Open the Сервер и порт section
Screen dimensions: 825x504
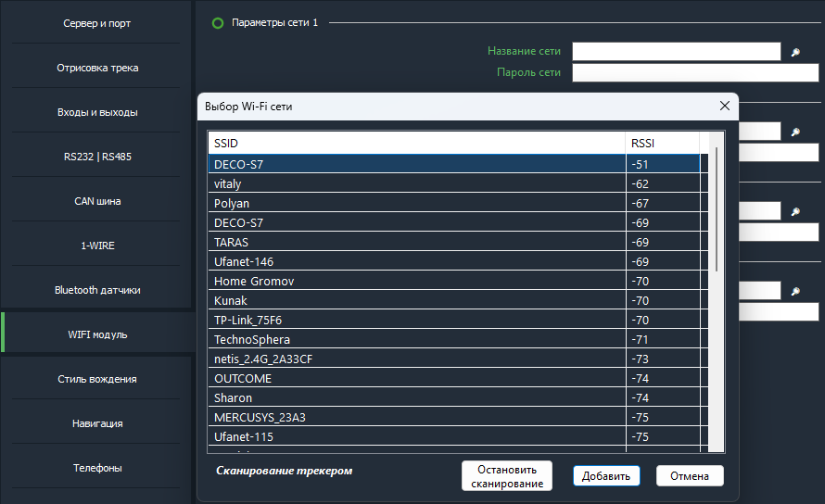tap(97, 23)
